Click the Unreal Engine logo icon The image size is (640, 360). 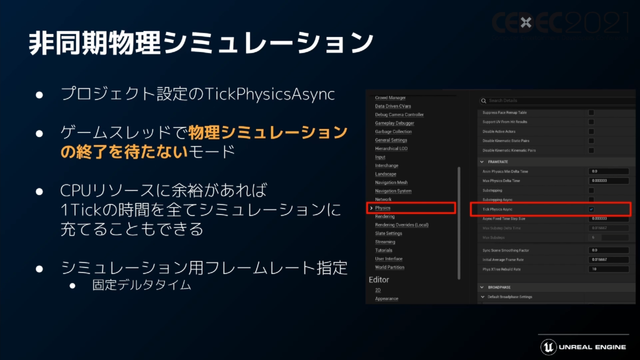point(548,347)
